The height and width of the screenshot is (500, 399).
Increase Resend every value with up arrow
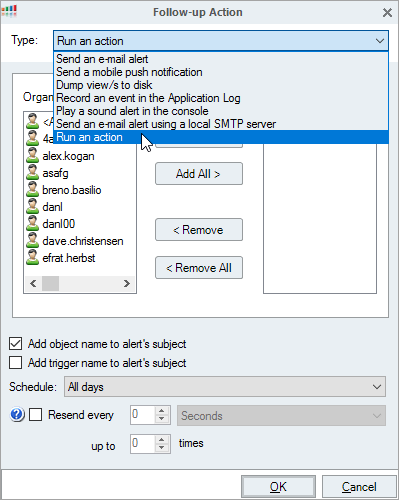tap(162, 411)
